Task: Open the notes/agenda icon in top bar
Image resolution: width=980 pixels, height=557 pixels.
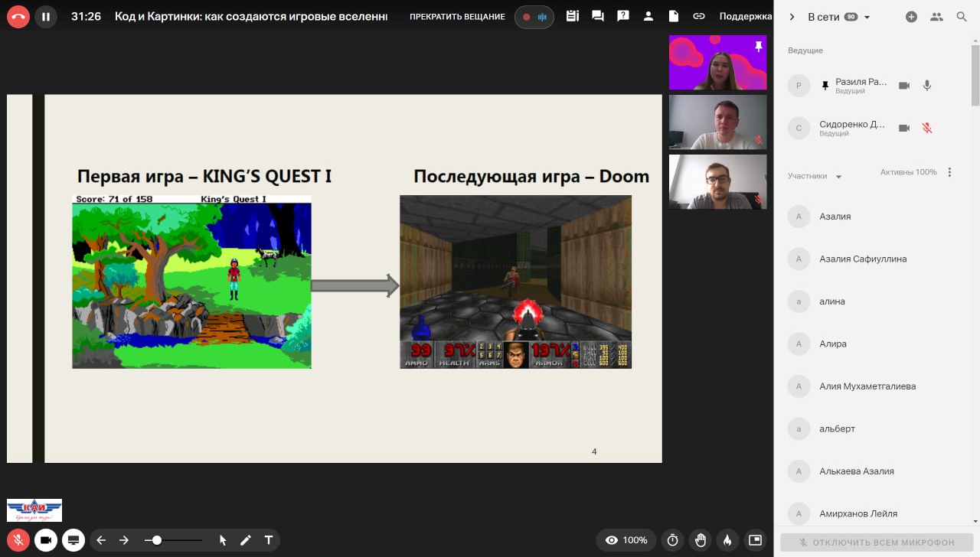Action: pyautogui.click(x=572, y=16)
